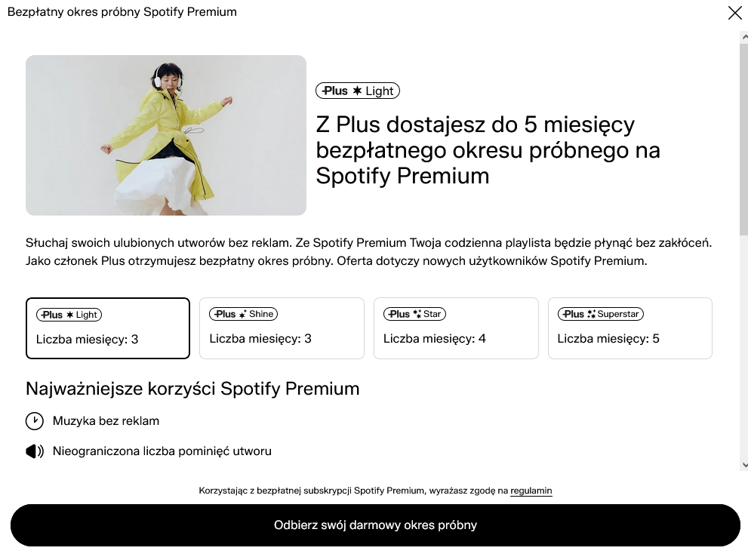This screenshot has height=560, width=748.
Task: Click the Plus Shine badge icon
Action: coord(243,314)
